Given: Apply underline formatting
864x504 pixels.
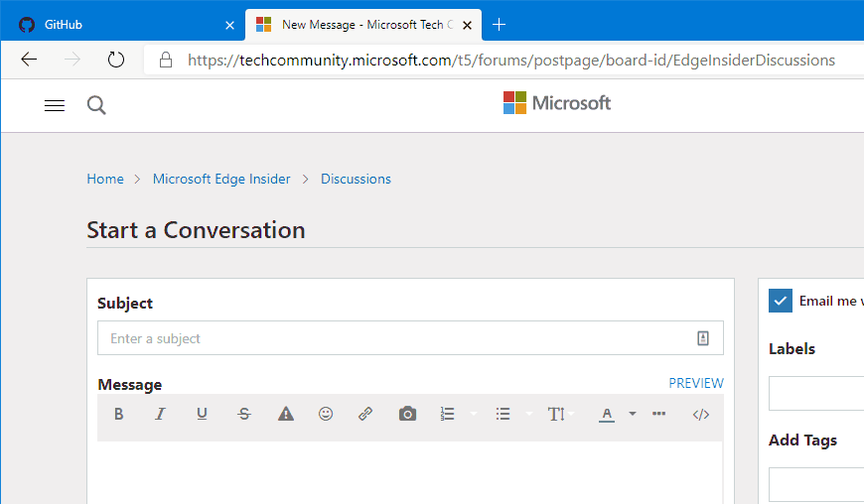Looking at the screenshot, I should [202, 415].
